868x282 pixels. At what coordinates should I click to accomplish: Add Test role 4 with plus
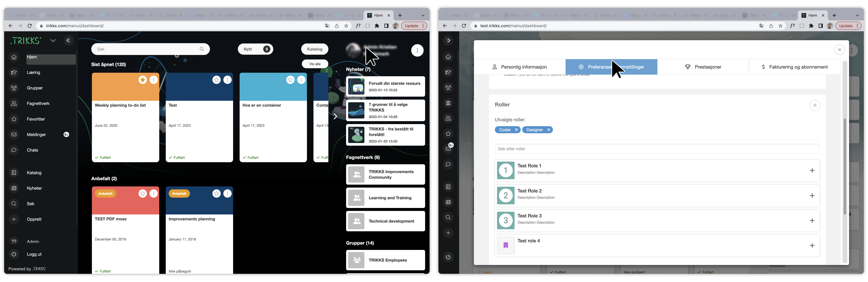click(x=812, y=246)
